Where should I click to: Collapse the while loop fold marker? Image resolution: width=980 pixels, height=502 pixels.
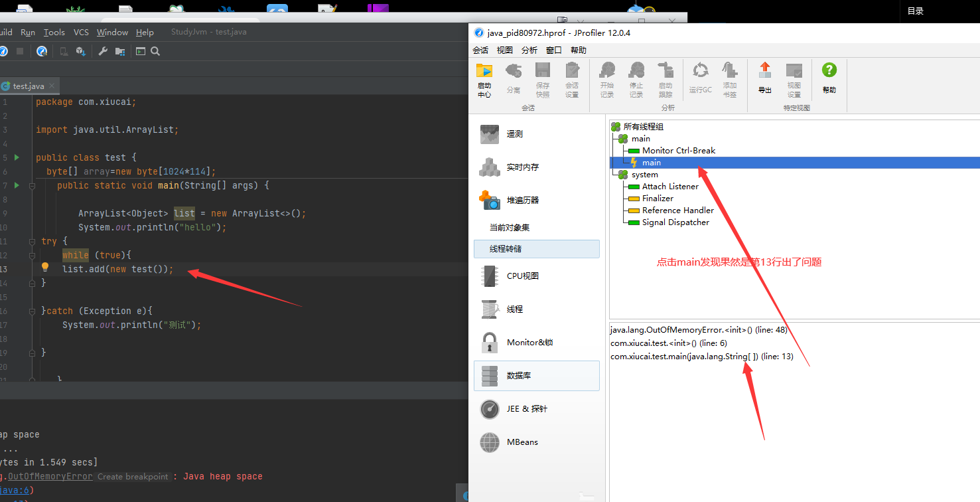[x=32, y=256]
